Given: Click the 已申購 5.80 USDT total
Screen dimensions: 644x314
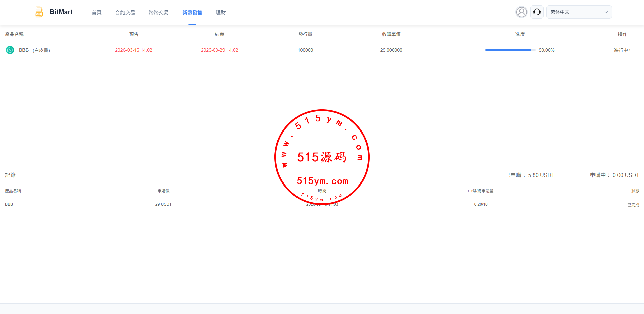Looking at the screenshot, I should tap(530, 175).
